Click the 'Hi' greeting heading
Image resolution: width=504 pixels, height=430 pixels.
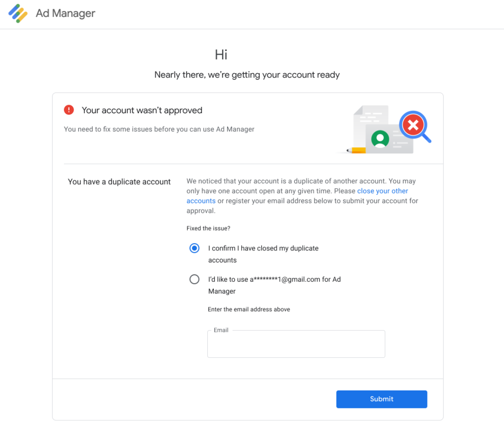221,55
